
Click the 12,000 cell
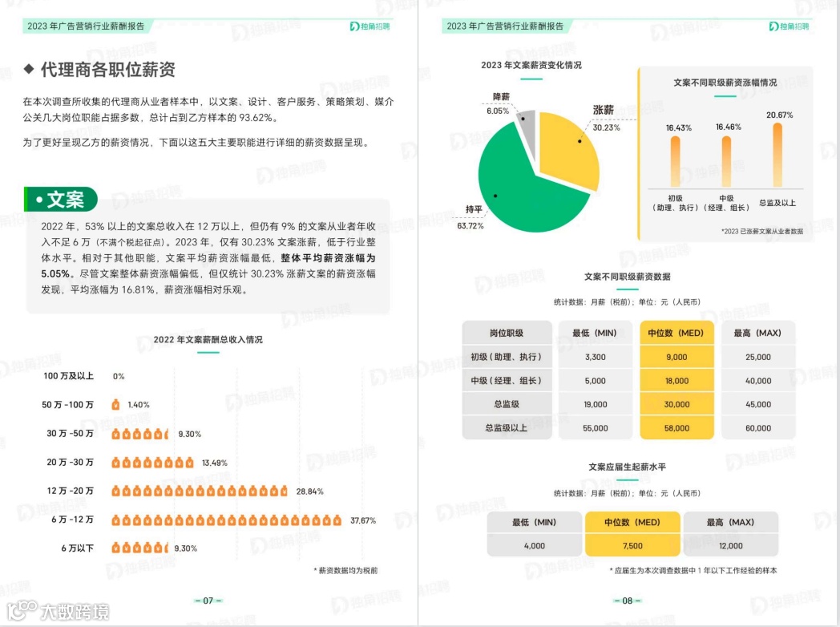tap(731, 545)
